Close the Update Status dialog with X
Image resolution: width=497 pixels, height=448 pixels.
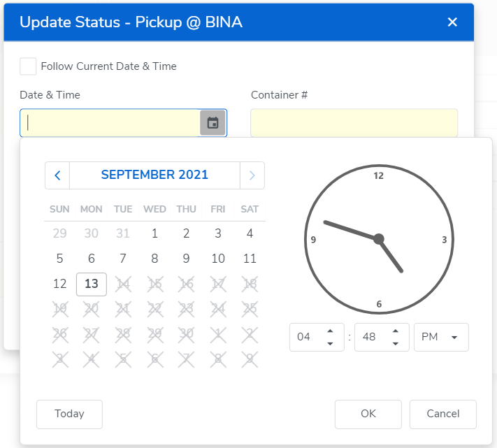click(452, 22)
